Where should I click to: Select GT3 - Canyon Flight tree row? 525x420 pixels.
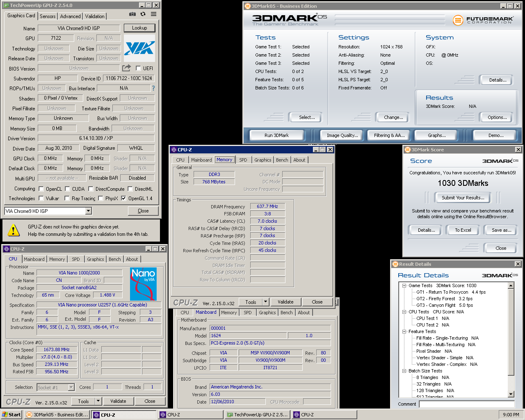[445, 305]
